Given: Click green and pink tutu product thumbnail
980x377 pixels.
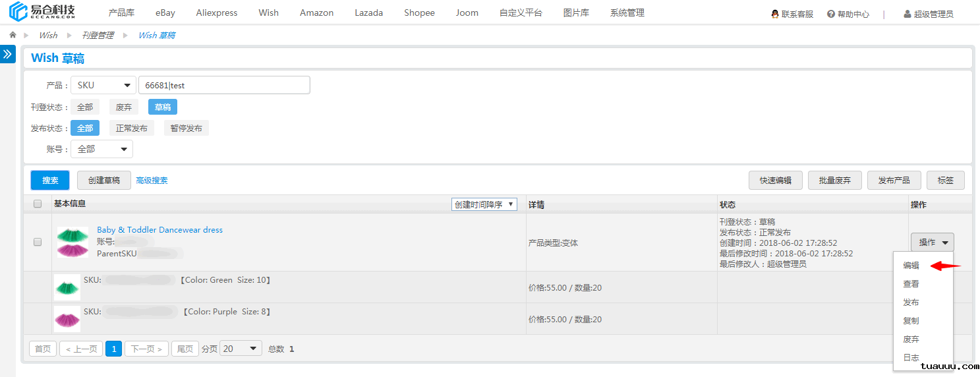Looking at the screenshot, I should coord(72,242).
